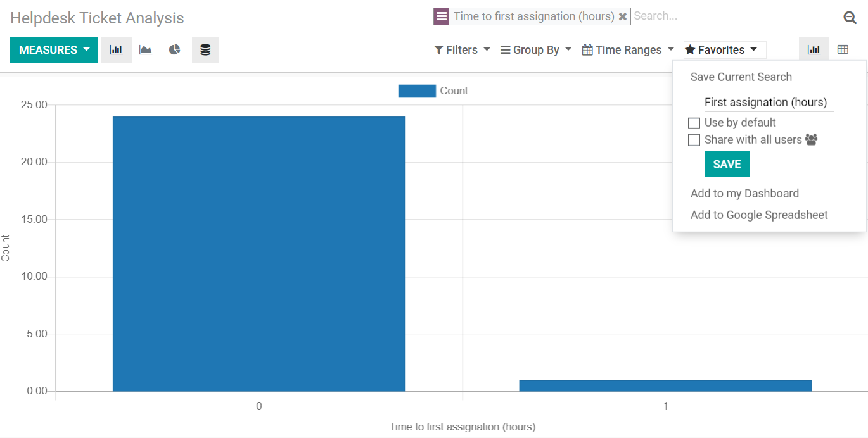Viewport: 868px width, 438px height.
Task: Open the Time Ranges dropdown
Action: (x=627, y=49)
